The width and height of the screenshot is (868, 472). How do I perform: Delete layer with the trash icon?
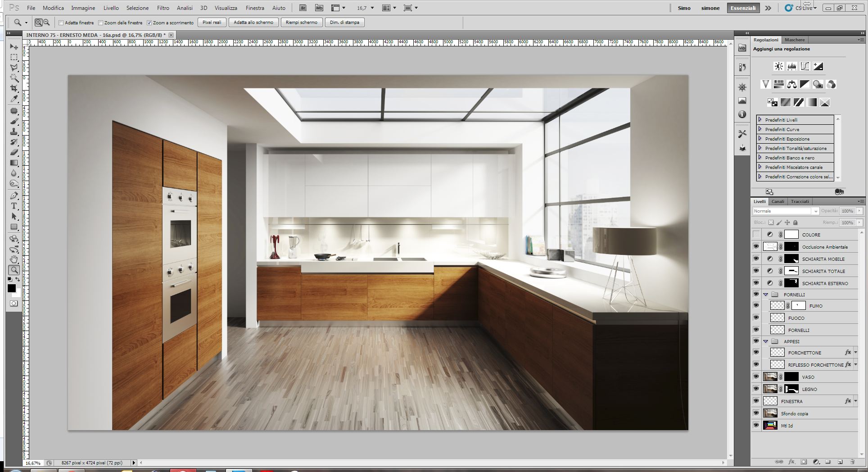pyautogui.click(x=852, y=462)
